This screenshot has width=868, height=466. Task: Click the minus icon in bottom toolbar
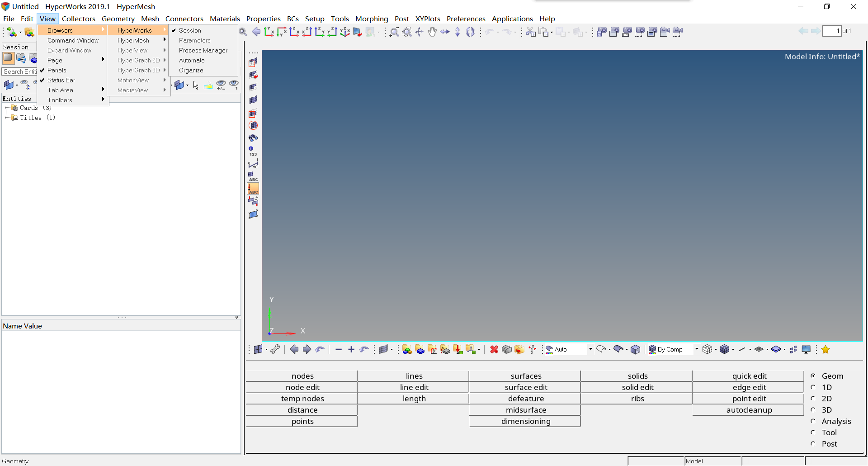point(339,349)
